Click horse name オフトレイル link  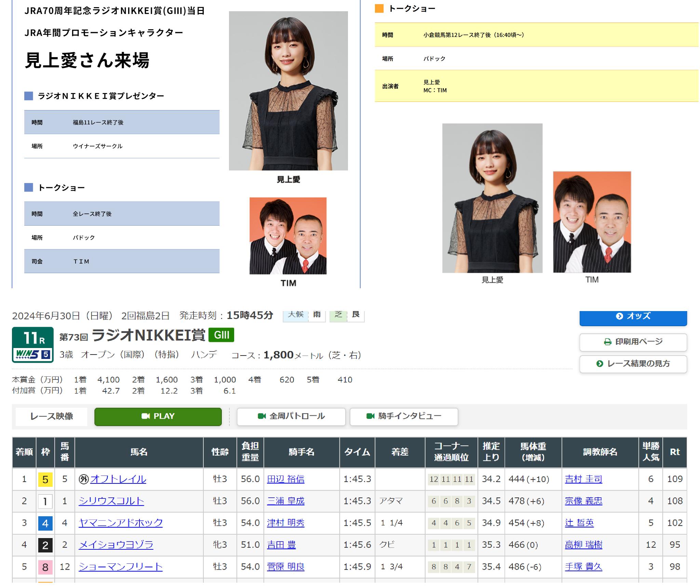click(x=118, y=479)
